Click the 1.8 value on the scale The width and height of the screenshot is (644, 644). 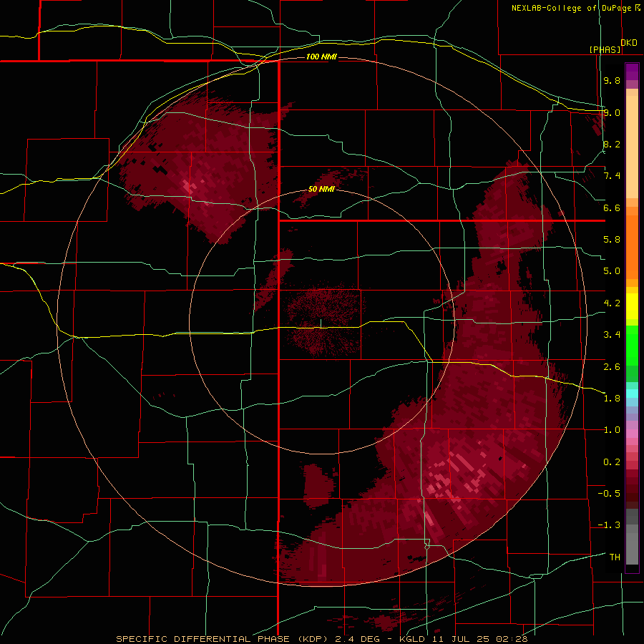point(612,399)
